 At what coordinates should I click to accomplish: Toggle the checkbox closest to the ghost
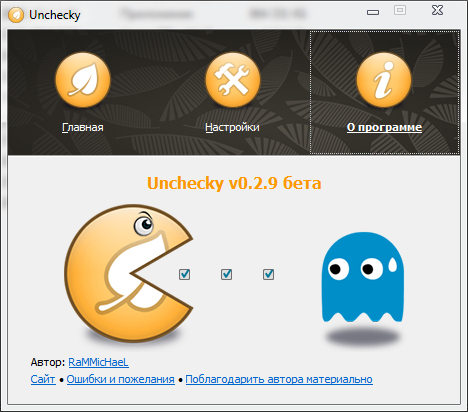[x=268, y=274]
